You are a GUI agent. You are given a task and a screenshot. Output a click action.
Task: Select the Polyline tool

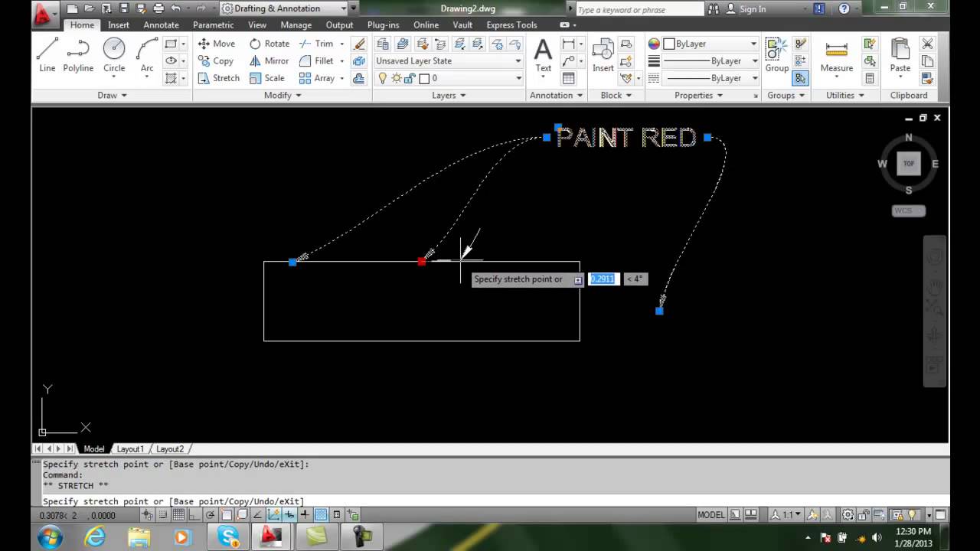click(78, 55)
